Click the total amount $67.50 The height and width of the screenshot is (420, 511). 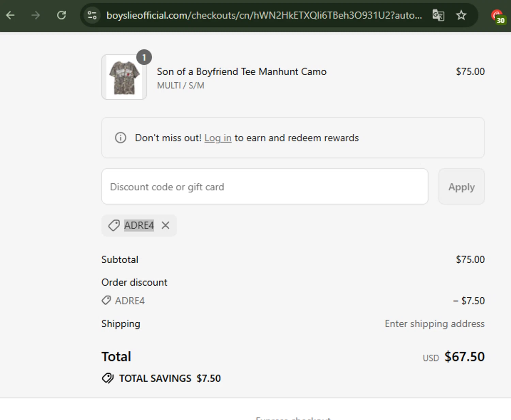(x=464, y=357)
